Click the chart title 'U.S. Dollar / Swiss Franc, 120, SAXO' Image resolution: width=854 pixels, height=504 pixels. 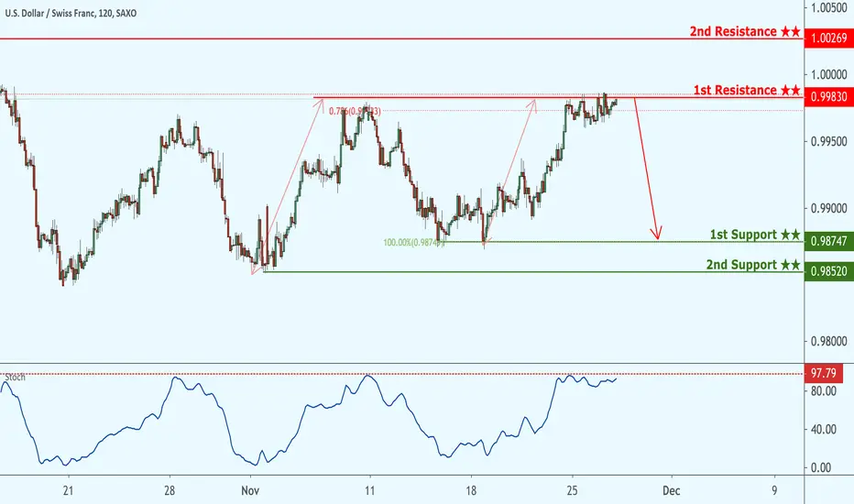71,13
